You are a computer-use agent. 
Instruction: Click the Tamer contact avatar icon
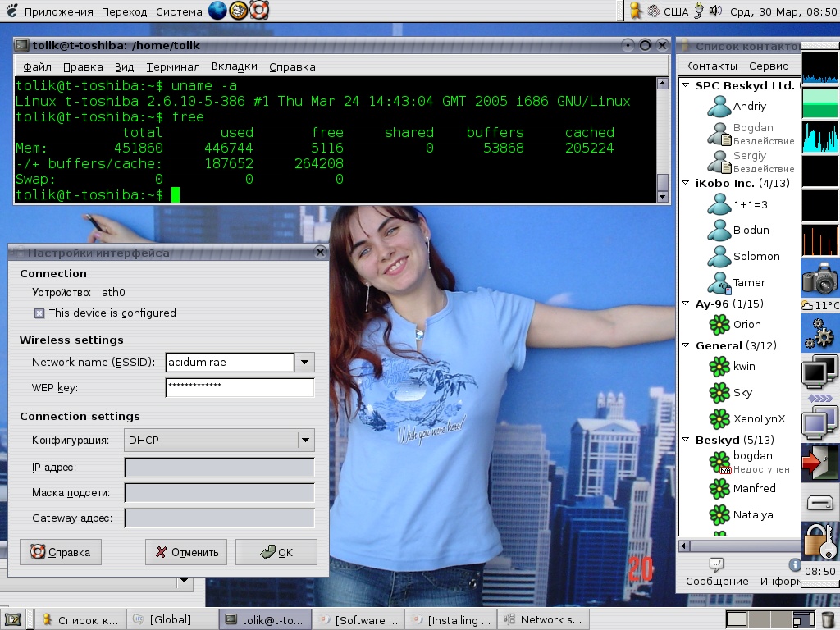pyautogui.click(x=719, y=282)
